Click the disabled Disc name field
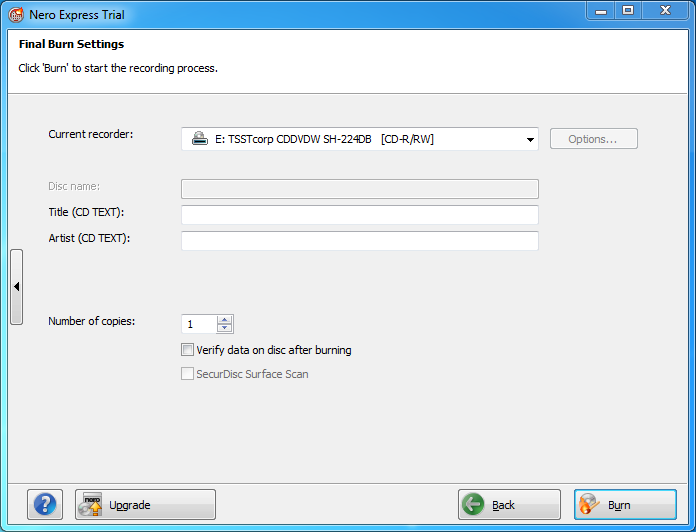 coord(360,189)
